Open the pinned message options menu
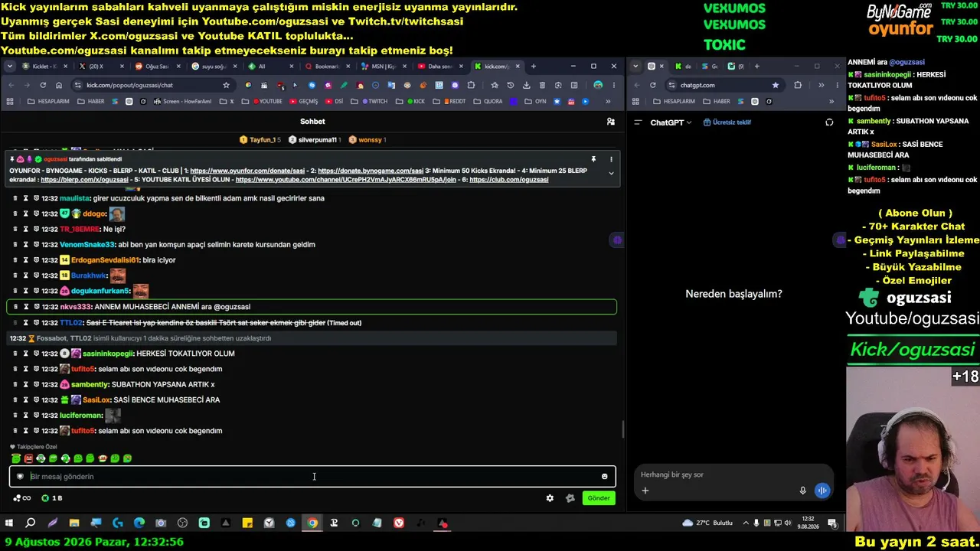980x551 pixels. (x=611, y=159)
